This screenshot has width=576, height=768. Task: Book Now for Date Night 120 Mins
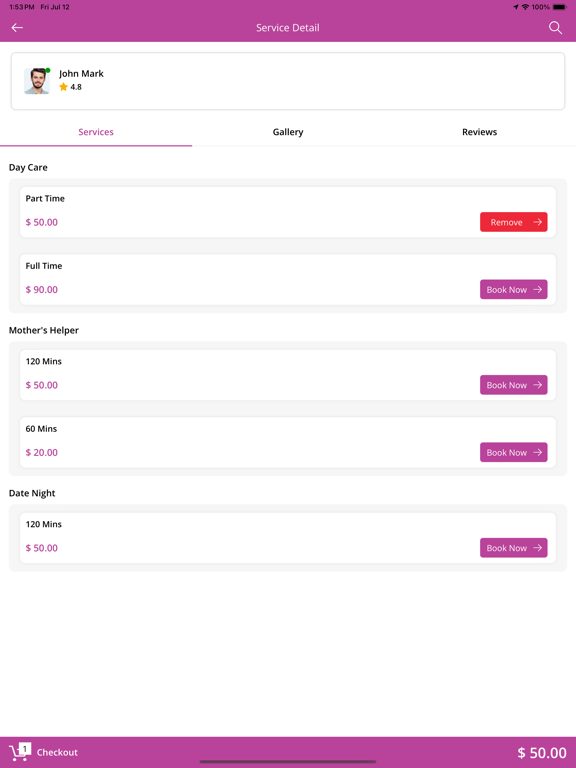[513, 548]
